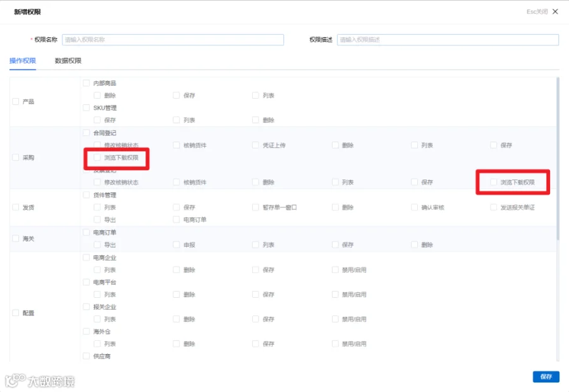Enable 浏览下载权限 under 合同登记

coord(97,157)
